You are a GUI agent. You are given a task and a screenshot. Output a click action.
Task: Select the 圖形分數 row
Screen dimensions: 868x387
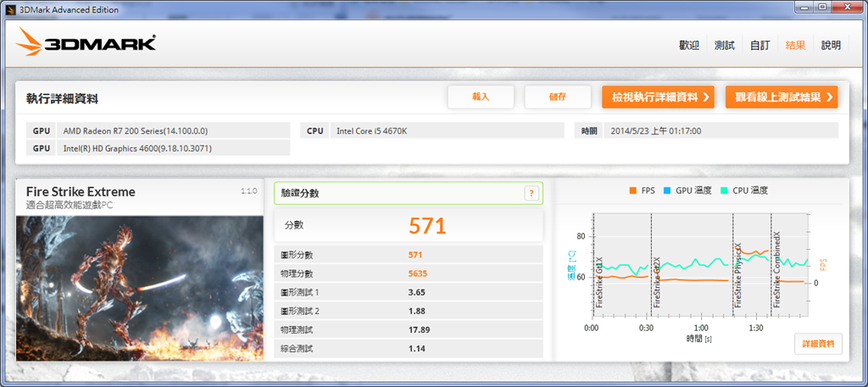tap(409, 255)
